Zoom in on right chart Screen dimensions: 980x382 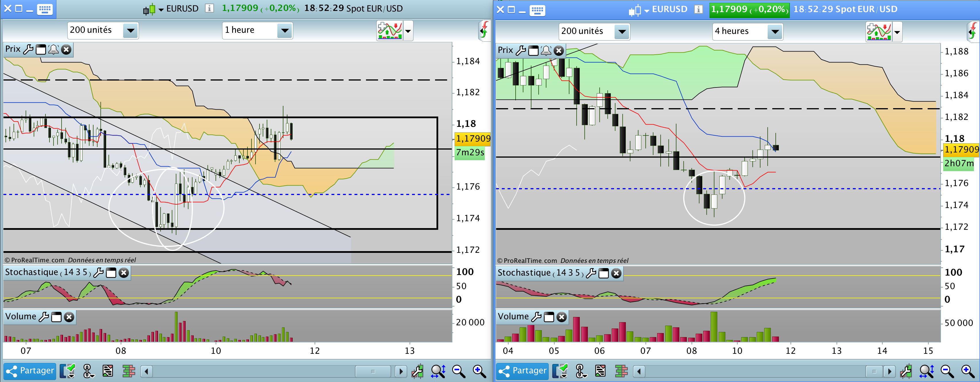click(967, 371)
